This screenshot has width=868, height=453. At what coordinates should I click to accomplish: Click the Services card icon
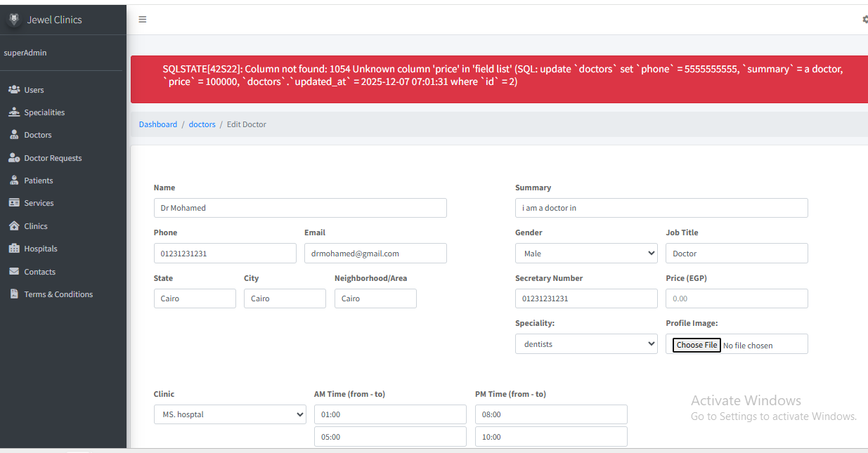click(13, 203)
